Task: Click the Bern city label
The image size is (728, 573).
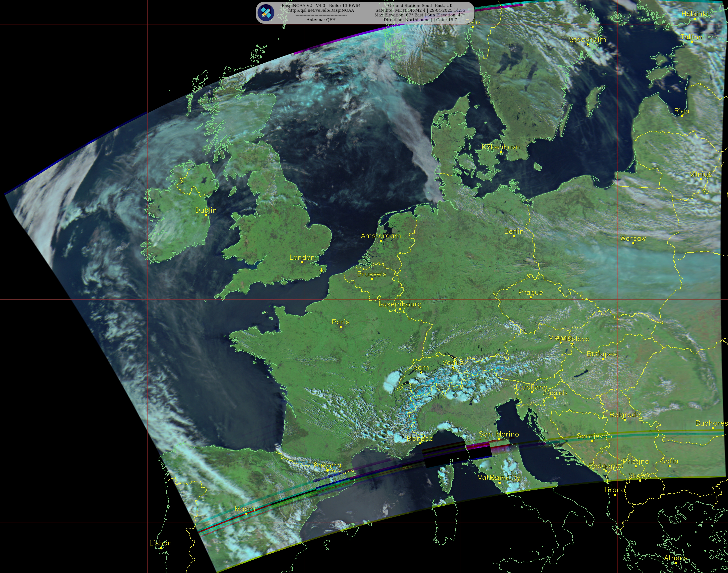Action: click(421, 368)
